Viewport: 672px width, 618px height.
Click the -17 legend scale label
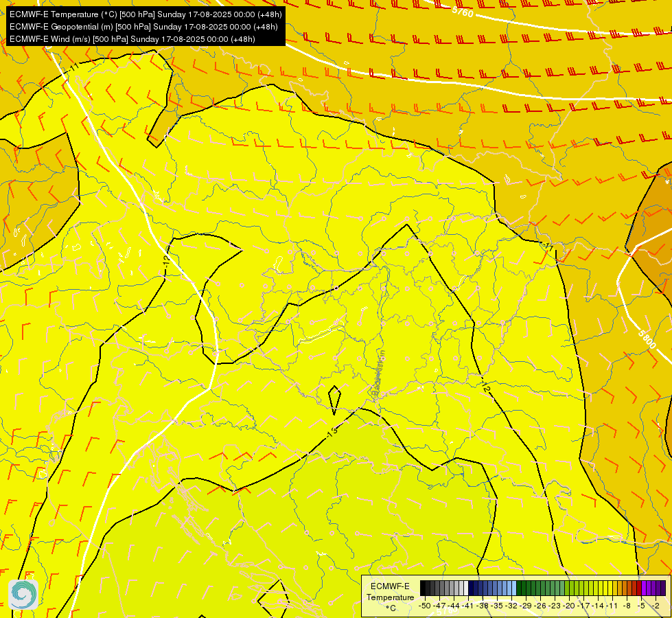(583, 606)
